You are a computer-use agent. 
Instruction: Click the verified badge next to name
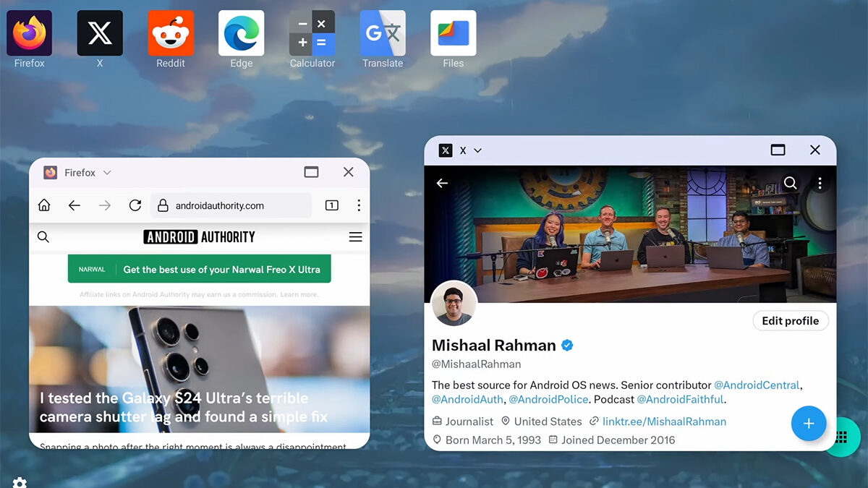[568, 346]
